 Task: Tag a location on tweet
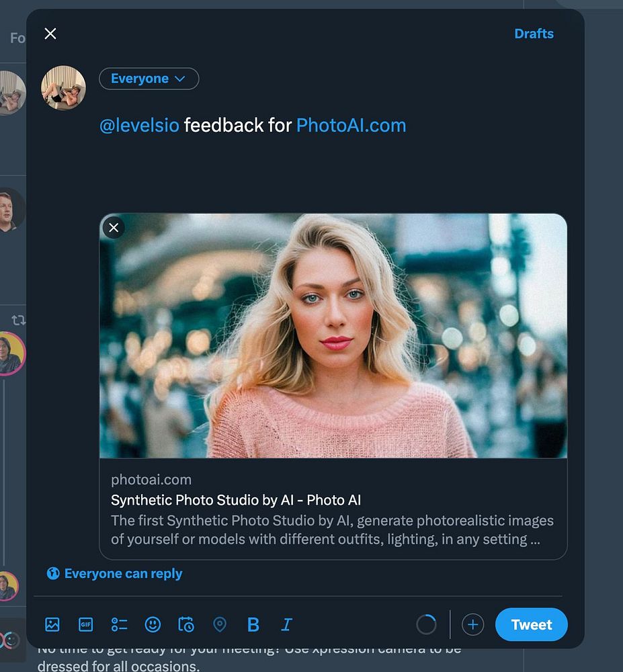(x=220, y=625)
